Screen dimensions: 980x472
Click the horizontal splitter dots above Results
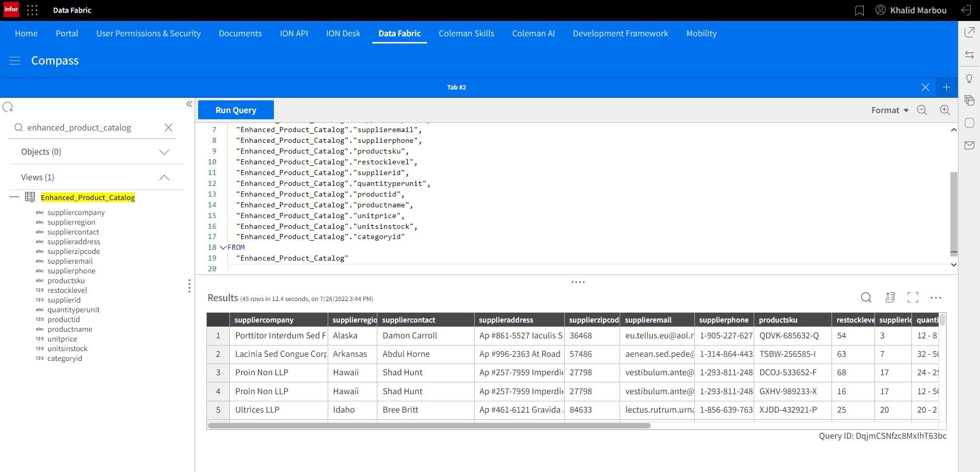click(x=578, y=282)
